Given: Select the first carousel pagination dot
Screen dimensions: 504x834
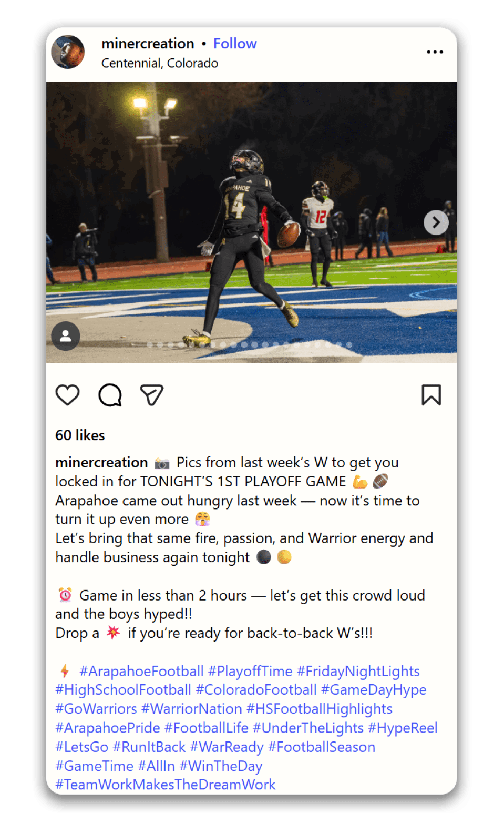Looking at the screenshot, I should 150,345.
